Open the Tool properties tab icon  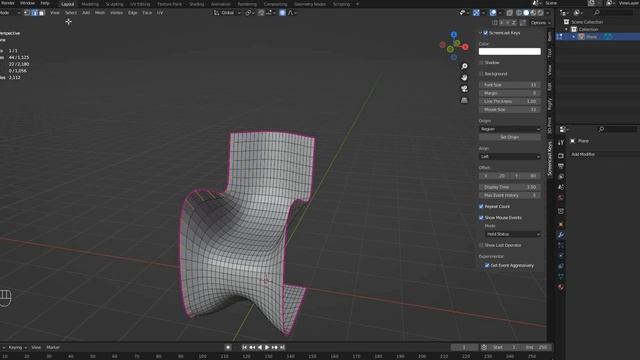point(561,142)
